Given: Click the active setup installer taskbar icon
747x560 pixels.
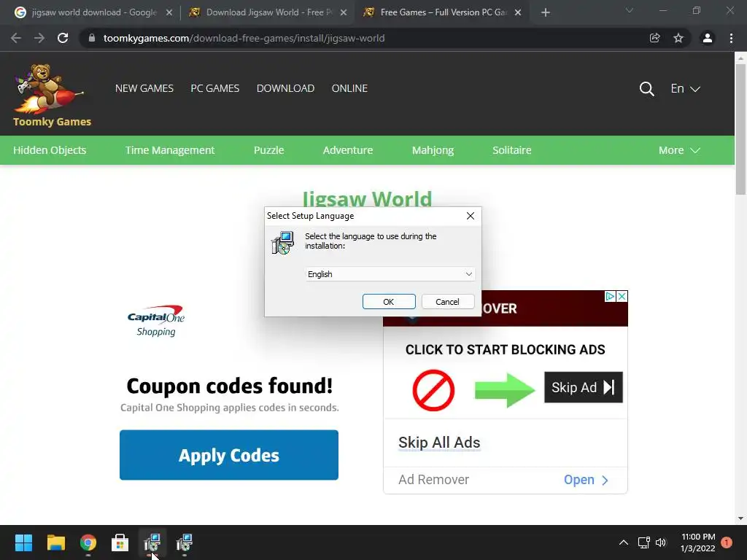Looking at the screenshot, I should coord(152,542).
